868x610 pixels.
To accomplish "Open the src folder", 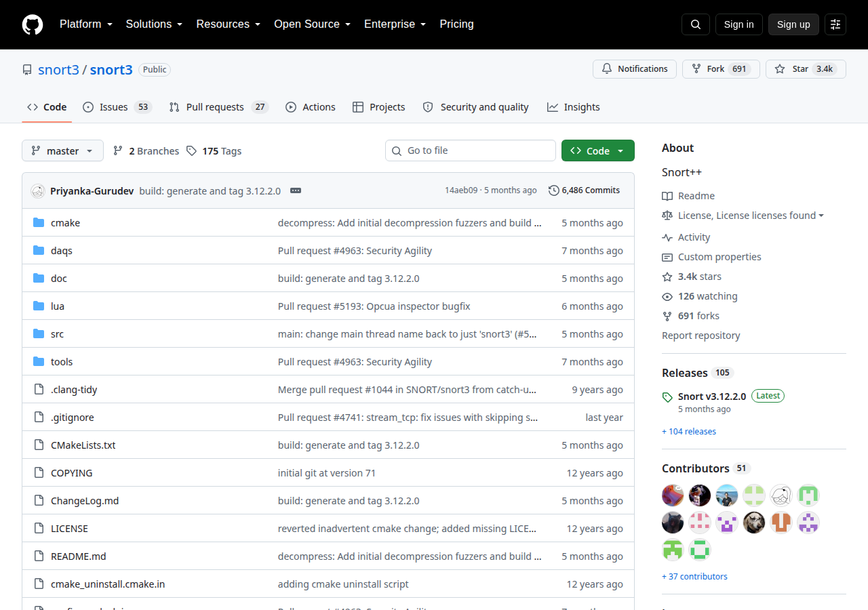I will pyautogui.click(x=57, y=334).
